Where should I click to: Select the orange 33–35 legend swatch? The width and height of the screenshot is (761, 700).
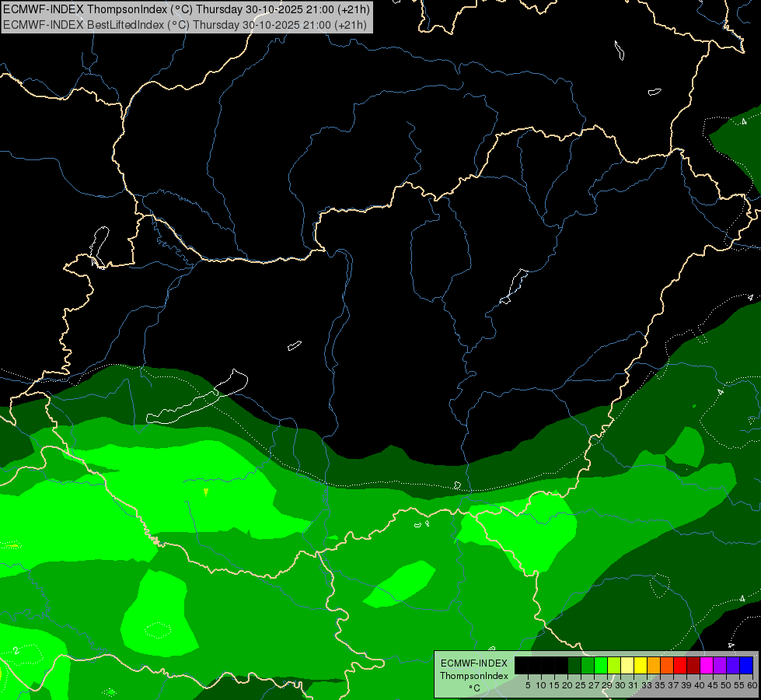pos(654,665)
